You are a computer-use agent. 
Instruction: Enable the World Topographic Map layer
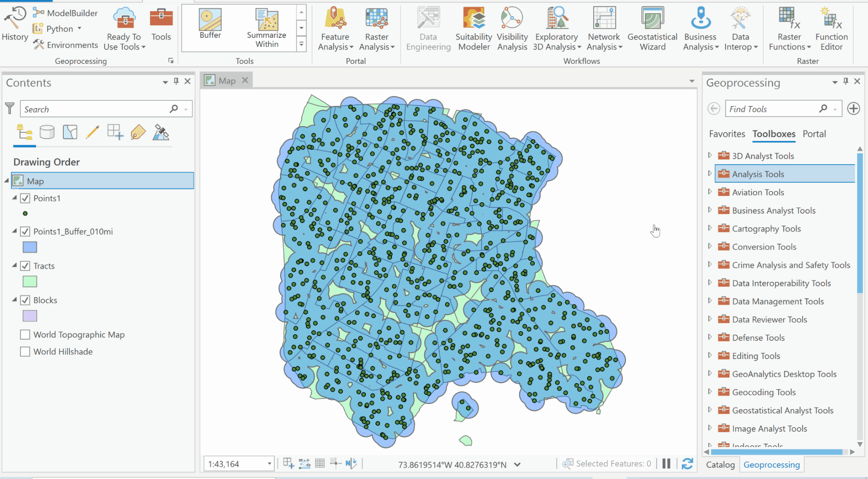point(25,334)
